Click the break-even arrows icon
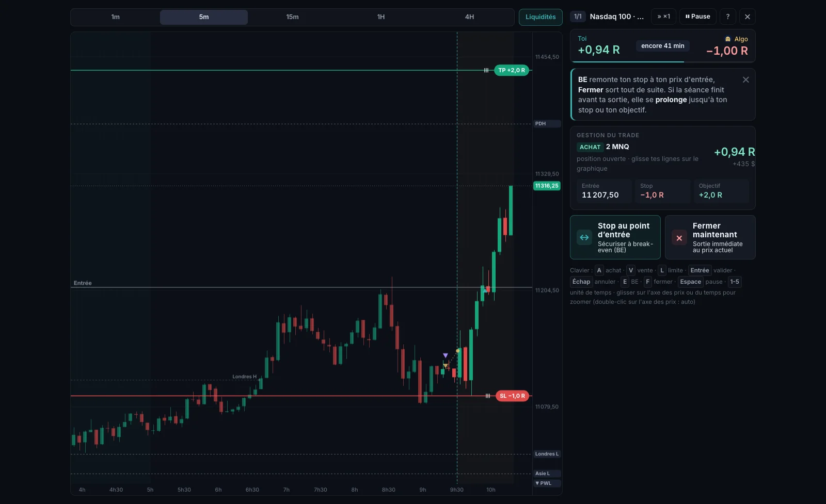Screen dimensions: 826x504 [x=584, y=237]
